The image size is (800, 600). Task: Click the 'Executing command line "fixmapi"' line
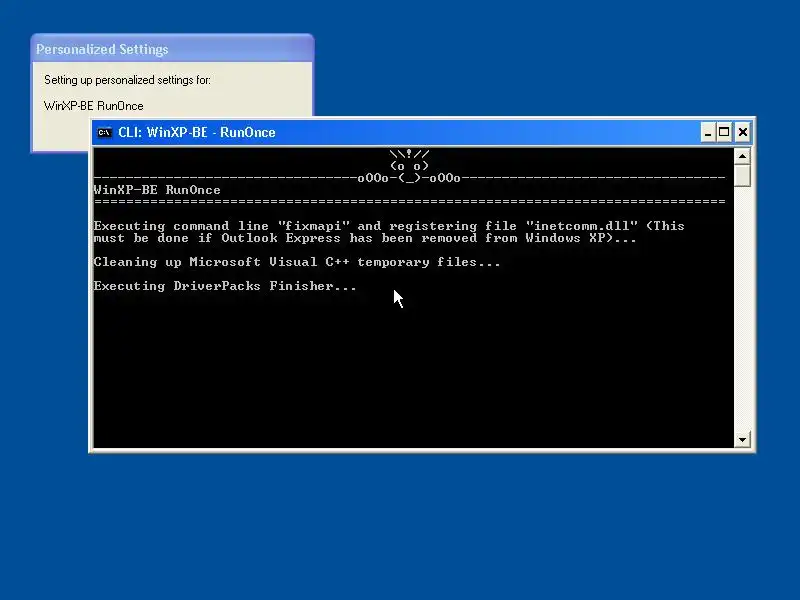389,226
